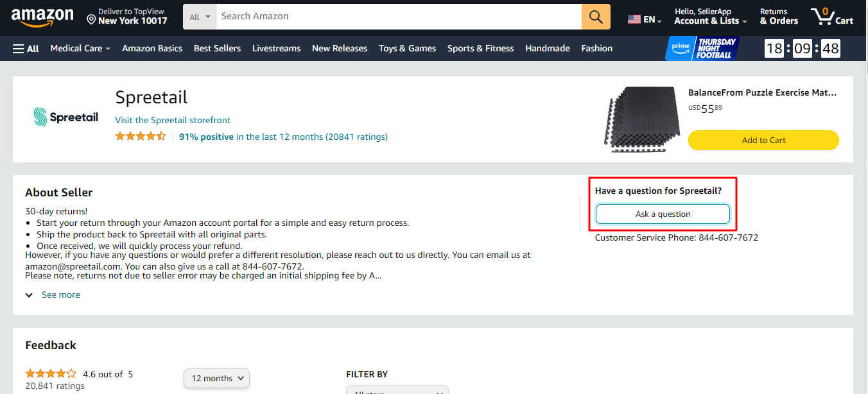
Task: Open the search category All dropdown
Action: pos(200,17)
